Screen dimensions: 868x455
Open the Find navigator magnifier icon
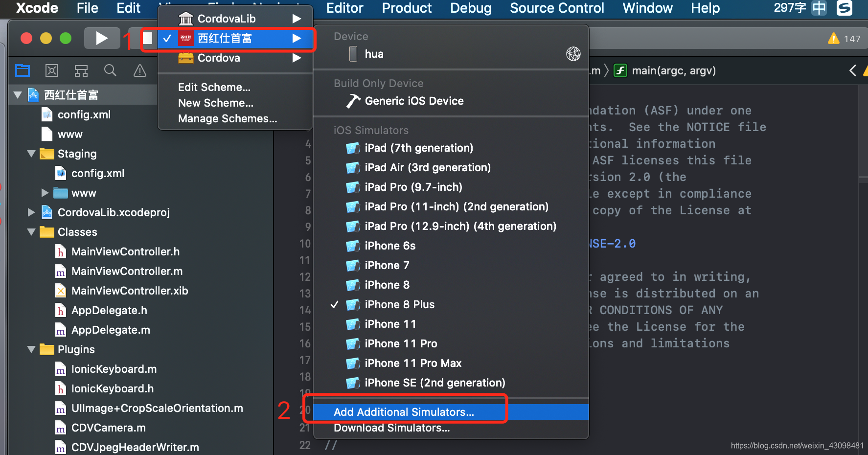[x=111, y=71]
